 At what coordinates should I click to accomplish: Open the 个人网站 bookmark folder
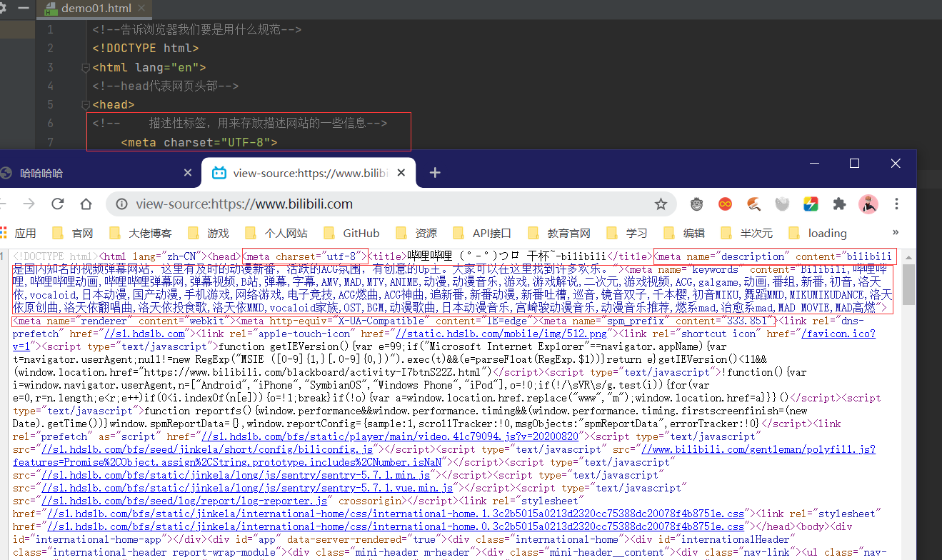[x=276, y=233]
